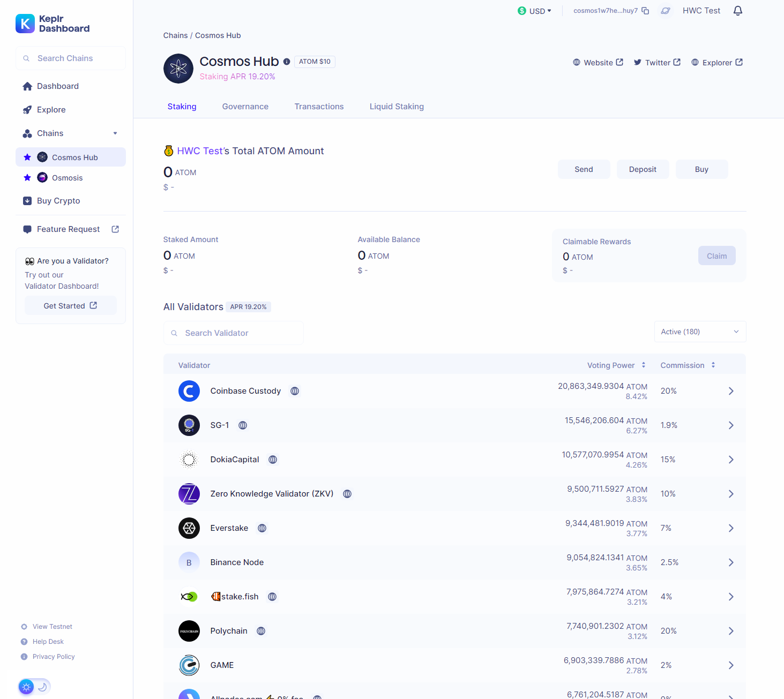Click the planet icon beside HWC Test

(665, 11)
